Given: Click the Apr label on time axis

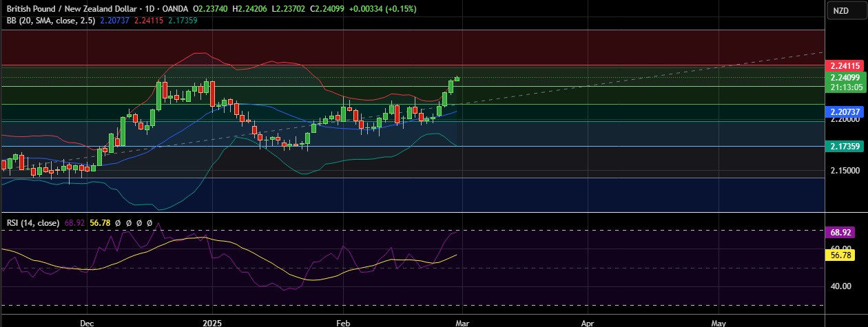Looking at the screenshot, I should [x=588, y=321].
